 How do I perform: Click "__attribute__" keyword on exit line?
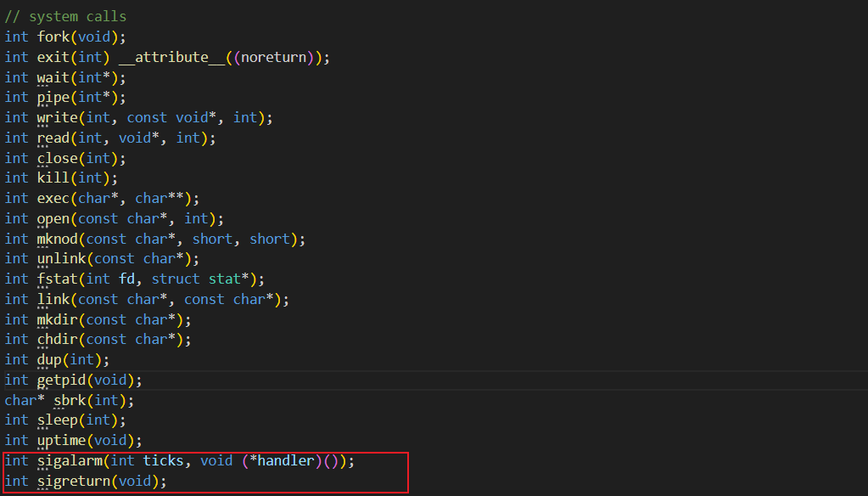coord(171,57)
